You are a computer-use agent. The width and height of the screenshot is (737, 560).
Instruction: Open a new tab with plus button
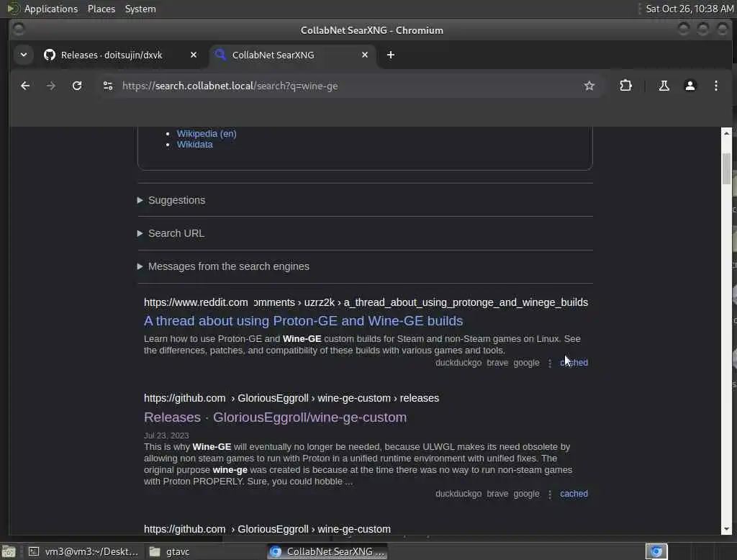[x=390, y=55]
